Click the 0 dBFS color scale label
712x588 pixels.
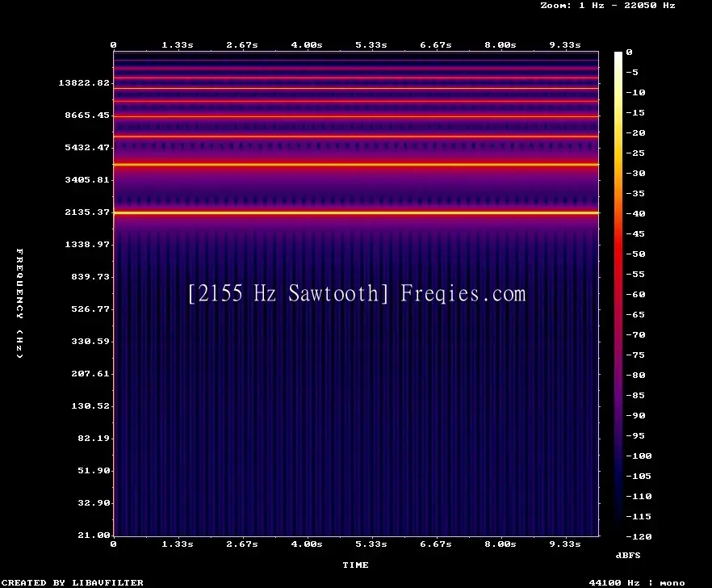click(x=629, y=52)
